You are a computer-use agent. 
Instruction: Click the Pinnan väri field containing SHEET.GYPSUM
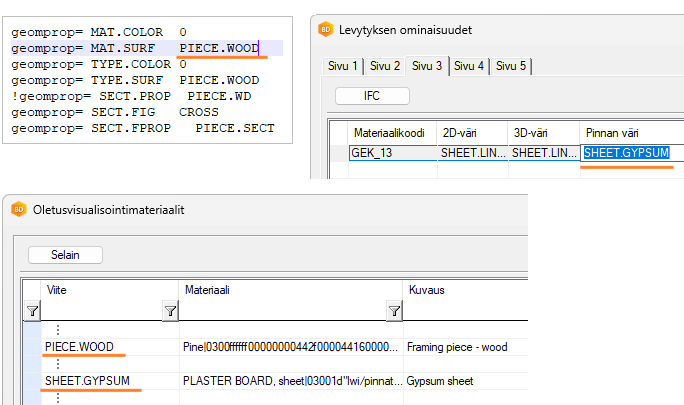pyautogui.click(x=625, y=153)
